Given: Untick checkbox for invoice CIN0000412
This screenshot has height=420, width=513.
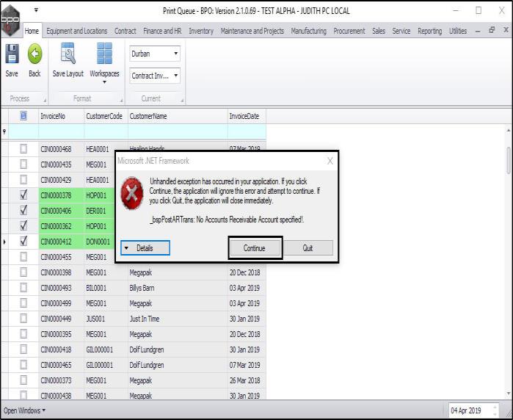Looking at the screenshot, I should click(x=23, y=242).
